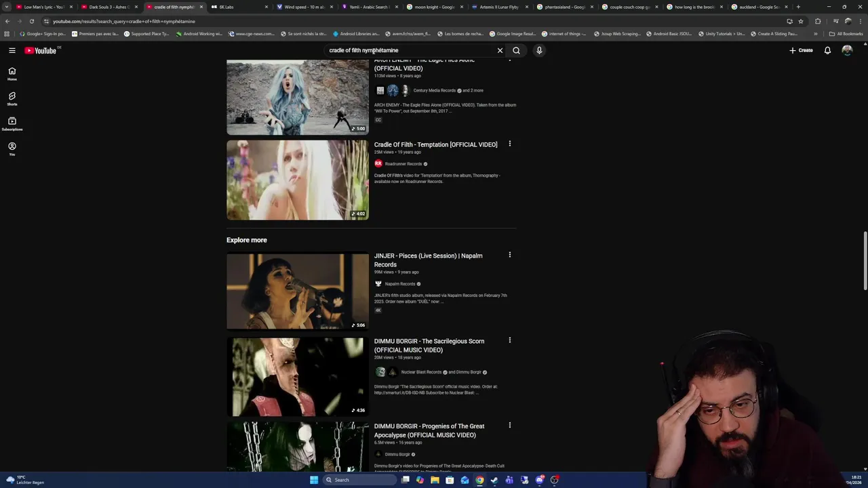Open the Google Image Result bookmark
The width and height of the screenshot is (868, 488).
coord(512,33)
